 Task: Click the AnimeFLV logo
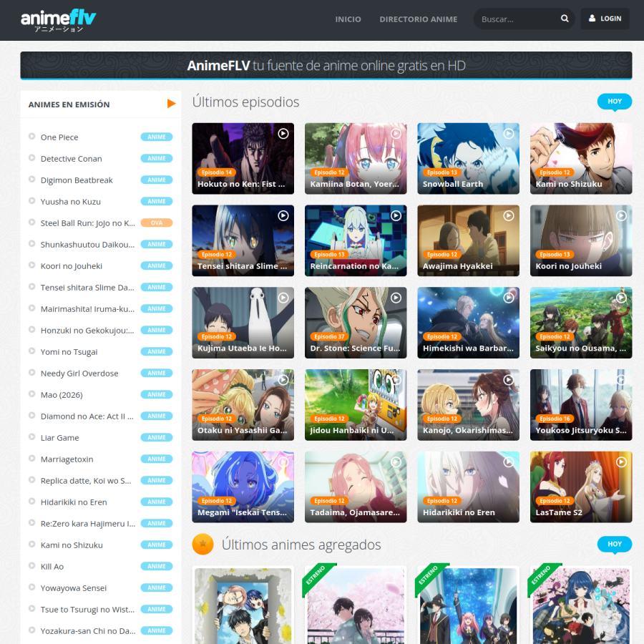click(59, 20)
